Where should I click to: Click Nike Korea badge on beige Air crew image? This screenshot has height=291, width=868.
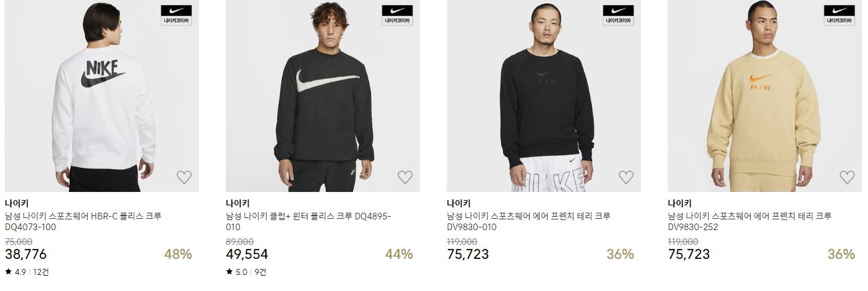pos(839,15)
